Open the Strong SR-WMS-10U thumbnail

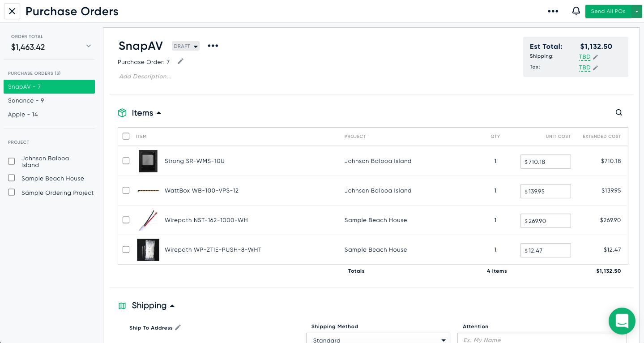[x=148, y=161]
